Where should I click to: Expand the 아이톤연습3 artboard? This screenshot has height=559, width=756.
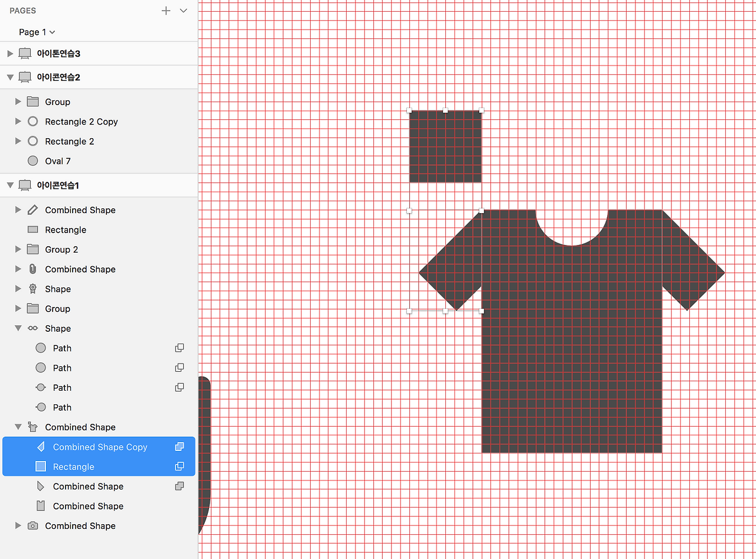coord(10,54)
